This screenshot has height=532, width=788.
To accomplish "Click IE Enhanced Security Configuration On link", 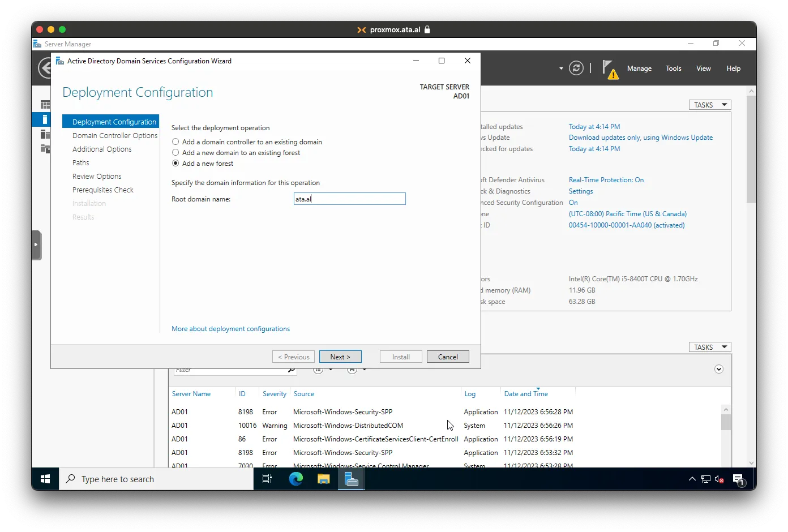I will point(573,203).
